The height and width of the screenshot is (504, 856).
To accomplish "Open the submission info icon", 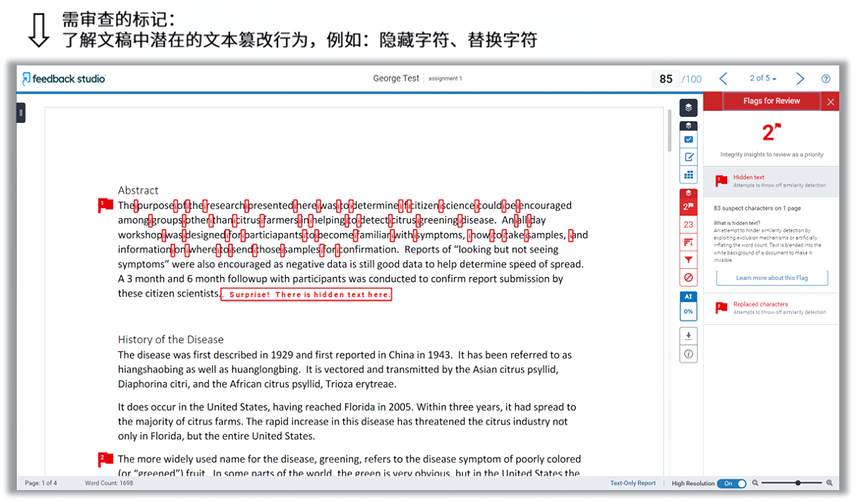I will [x=688, y=354].
